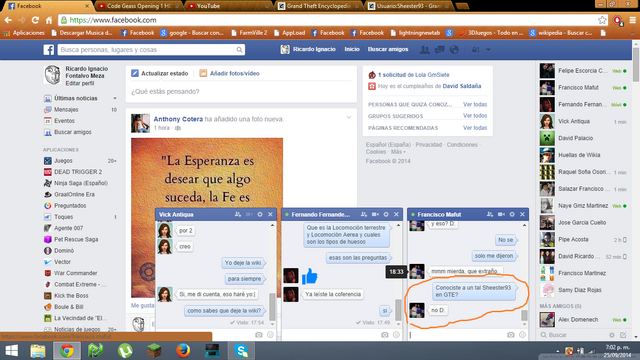Click the chat sidebar Buscar search field

tap(573, 335)
